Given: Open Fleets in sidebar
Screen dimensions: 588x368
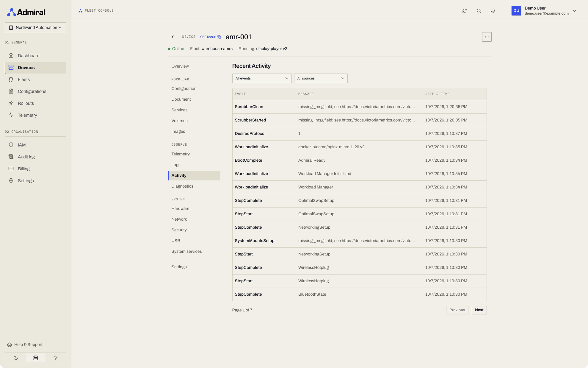Looking at the screenshot, I should click(x=35, y=79).
